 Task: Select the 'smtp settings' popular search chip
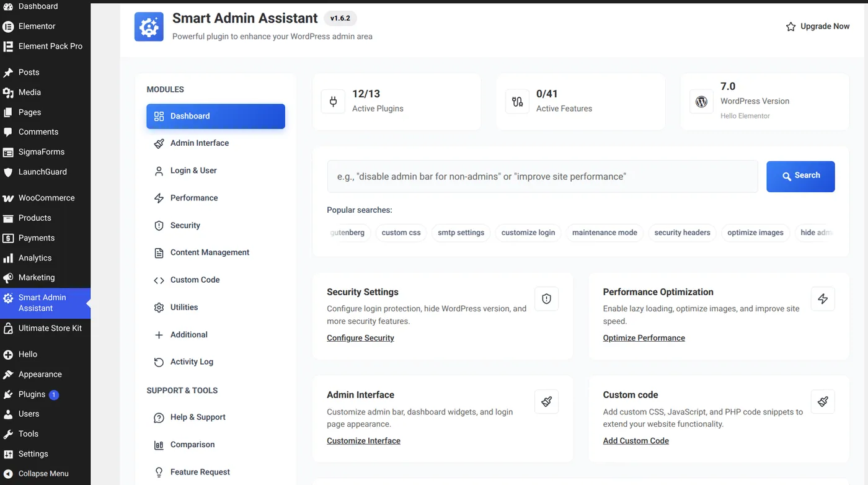461,233
